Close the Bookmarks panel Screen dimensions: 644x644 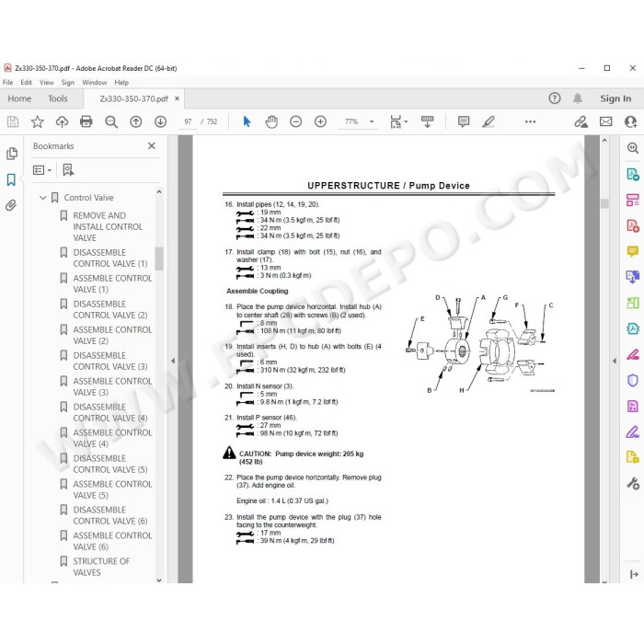click(x=152, y=145)
